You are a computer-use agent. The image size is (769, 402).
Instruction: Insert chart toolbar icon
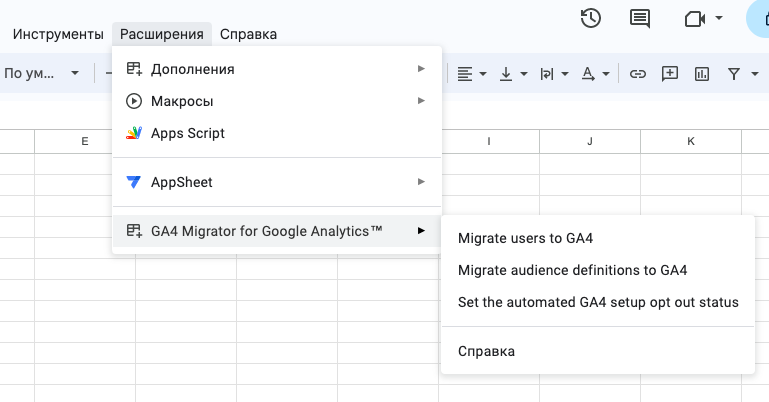coord(702,74)
